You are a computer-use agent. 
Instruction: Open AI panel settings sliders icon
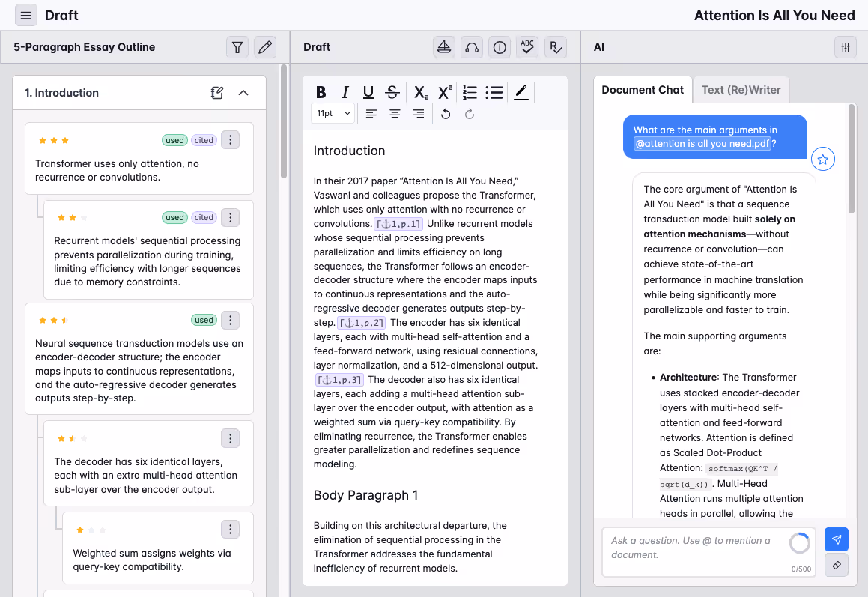846,48
